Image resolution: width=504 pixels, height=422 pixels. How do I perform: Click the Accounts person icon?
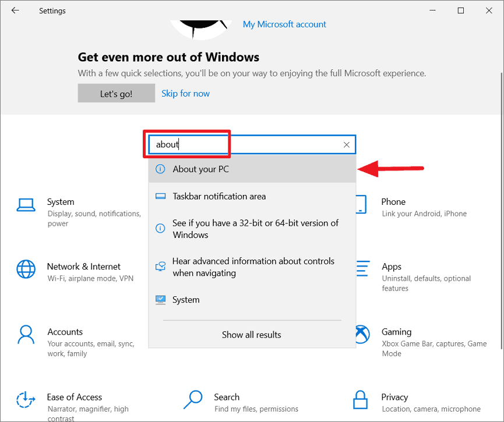pos(26,335)
